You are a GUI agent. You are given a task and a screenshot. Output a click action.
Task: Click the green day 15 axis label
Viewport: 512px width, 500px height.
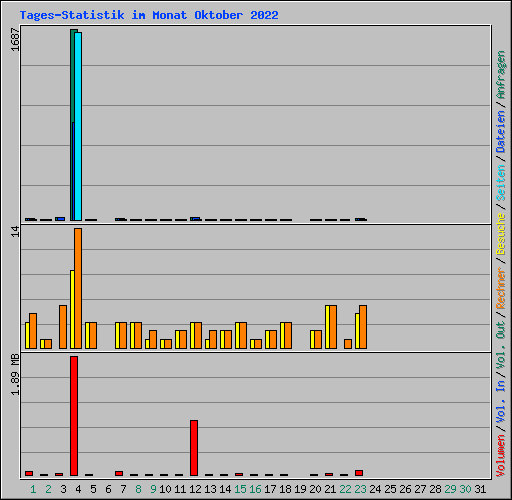(x=240, y=489)
